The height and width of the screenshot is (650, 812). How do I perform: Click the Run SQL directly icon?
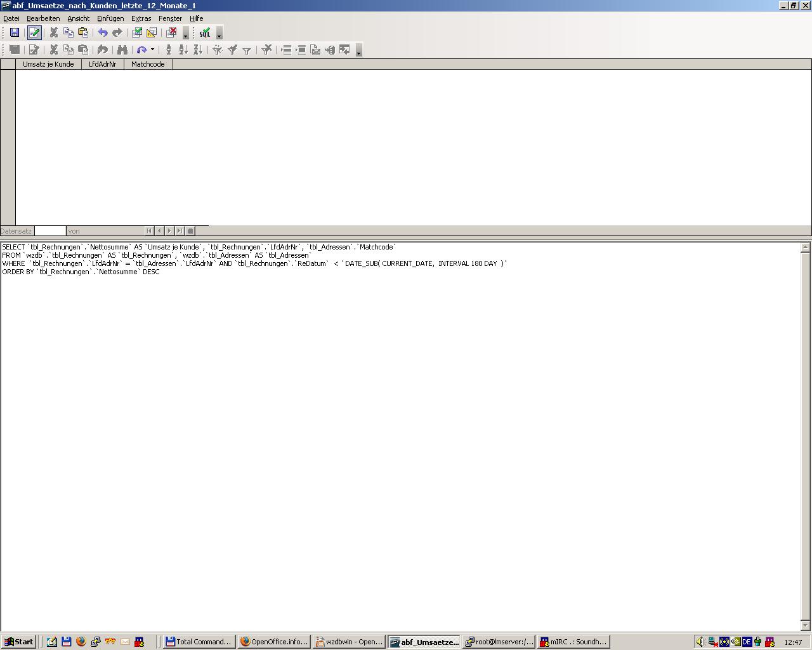(204, 33)
